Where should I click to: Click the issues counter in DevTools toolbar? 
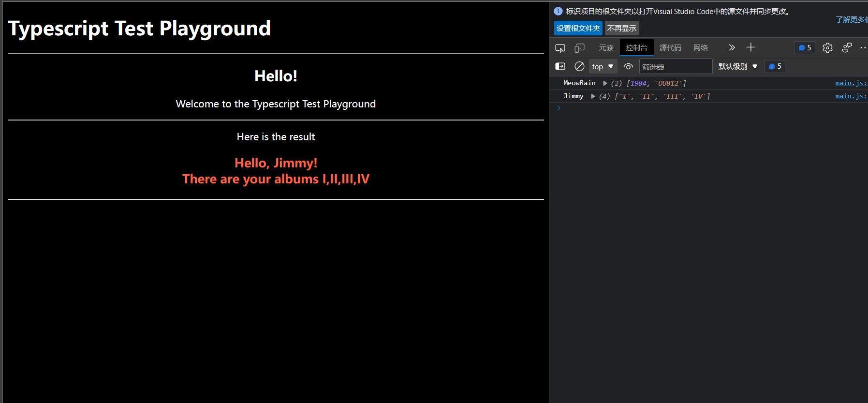[805, 48]
